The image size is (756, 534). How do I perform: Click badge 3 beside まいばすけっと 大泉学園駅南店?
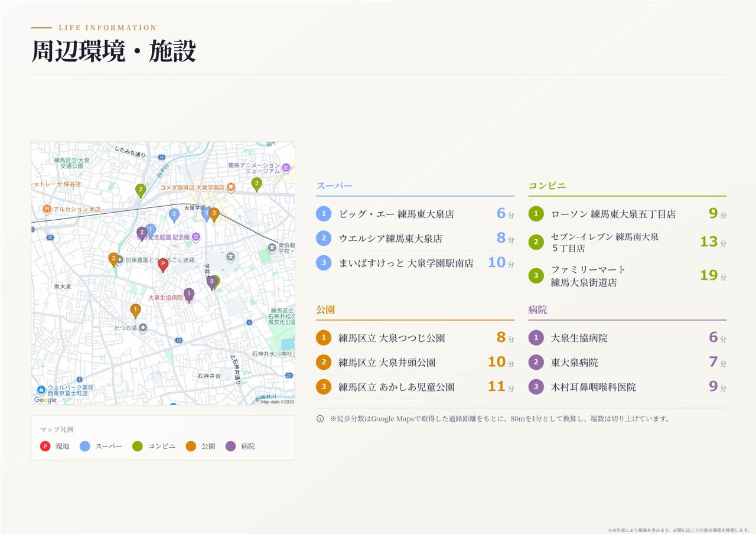coord(324,263)
